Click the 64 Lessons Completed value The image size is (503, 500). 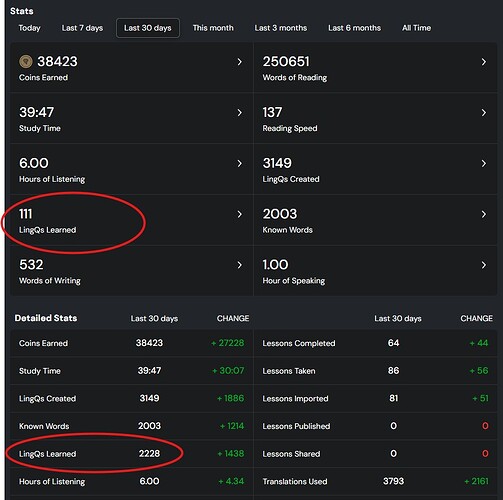point(393,343)
